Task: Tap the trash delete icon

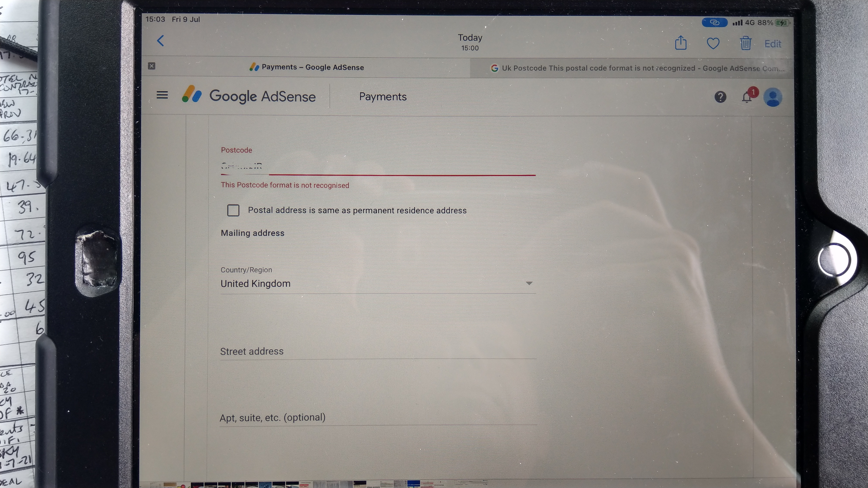Action: [745, 43]
